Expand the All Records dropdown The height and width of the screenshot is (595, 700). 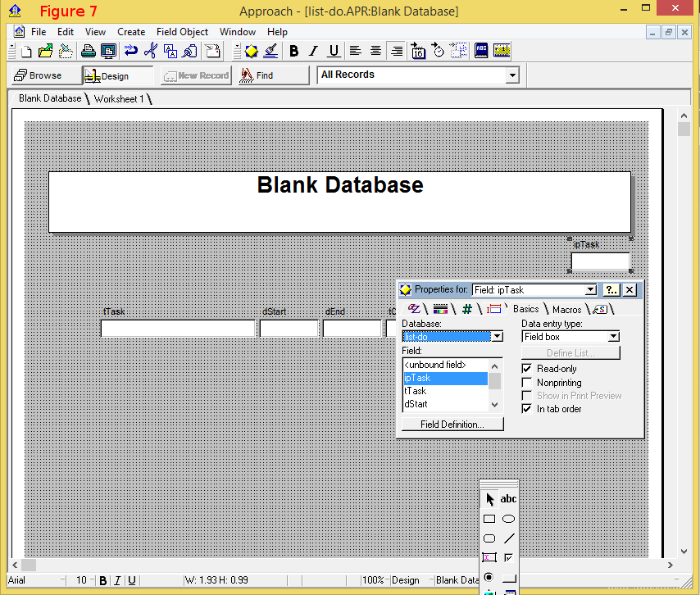pyautogui.click(x=512, y=75)
